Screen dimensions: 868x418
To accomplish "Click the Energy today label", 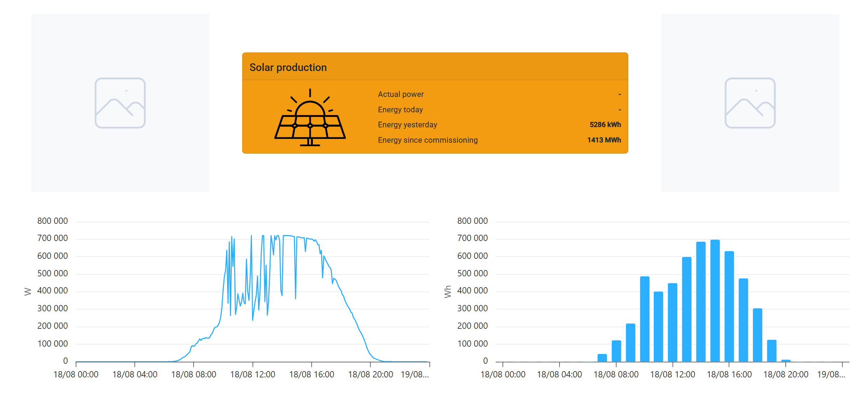I will click(400, 109).
